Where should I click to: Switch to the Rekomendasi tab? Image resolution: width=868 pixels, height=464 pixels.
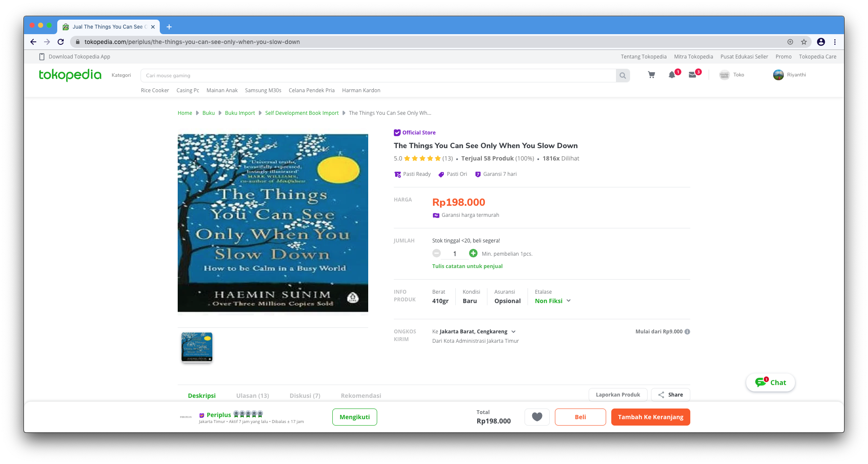click(361, 396)
